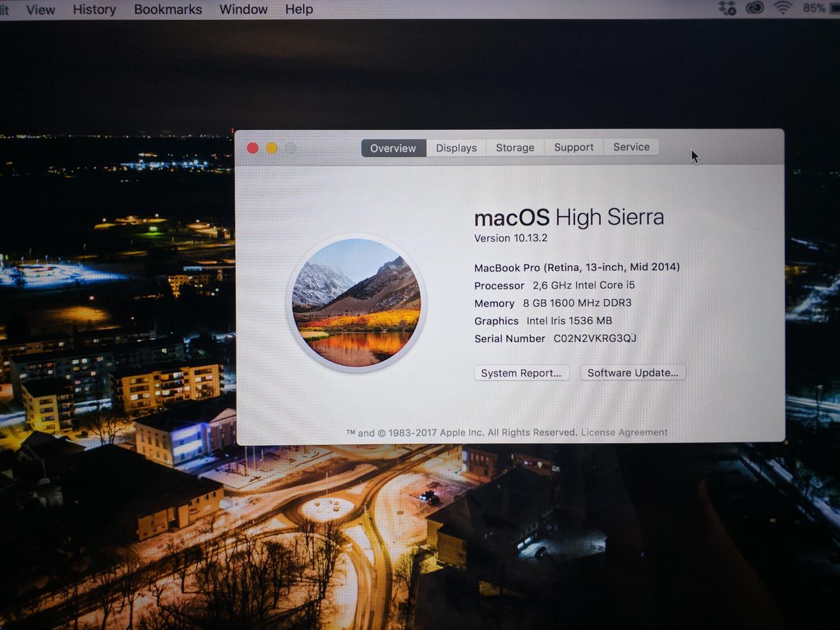Click the '2,6 GHz Intel Core i5' value
Image resolution: width=840 pixels, height=630 pixels.
pos(583,285)
